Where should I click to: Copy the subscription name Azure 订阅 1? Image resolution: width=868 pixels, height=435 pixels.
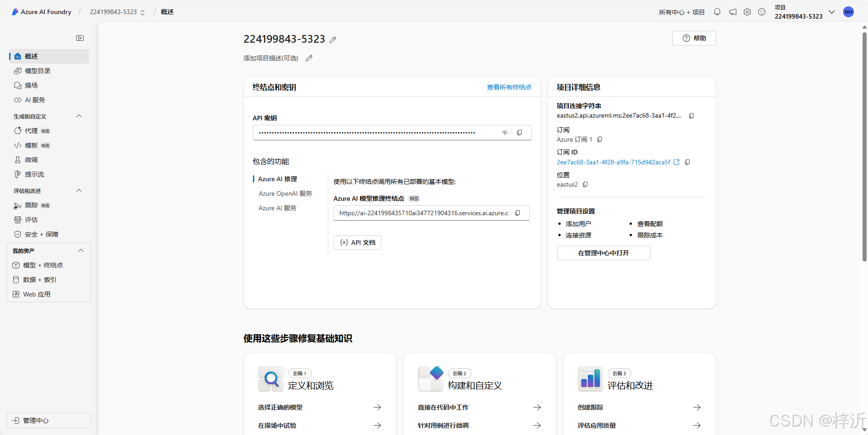(x=600, y=139)
